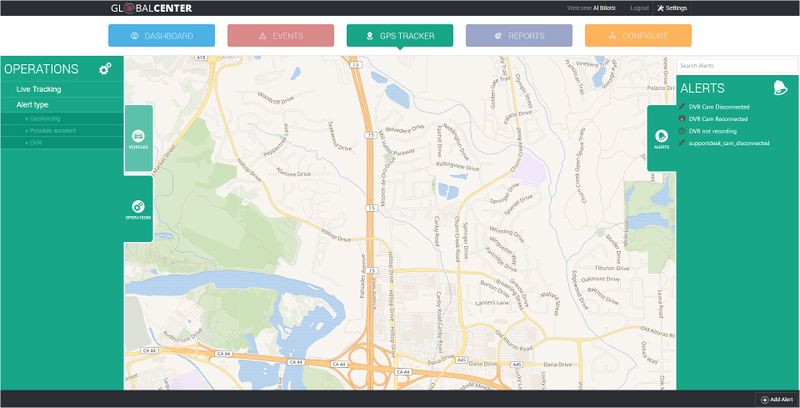Select the DVR Cam Reconnected alert
The width and height of the screenshot is (800, 408).
(x=718, y=119)
